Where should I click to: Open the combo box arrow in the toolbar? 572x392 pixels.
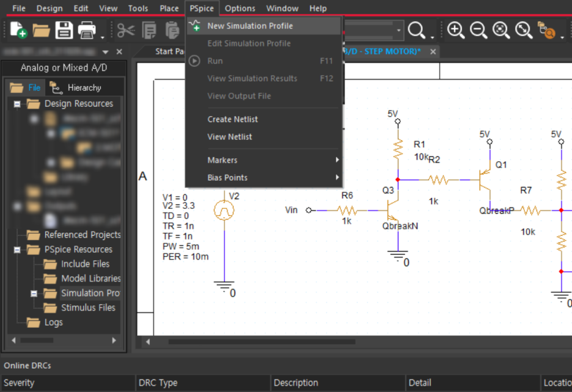click(x=398, y=31)
